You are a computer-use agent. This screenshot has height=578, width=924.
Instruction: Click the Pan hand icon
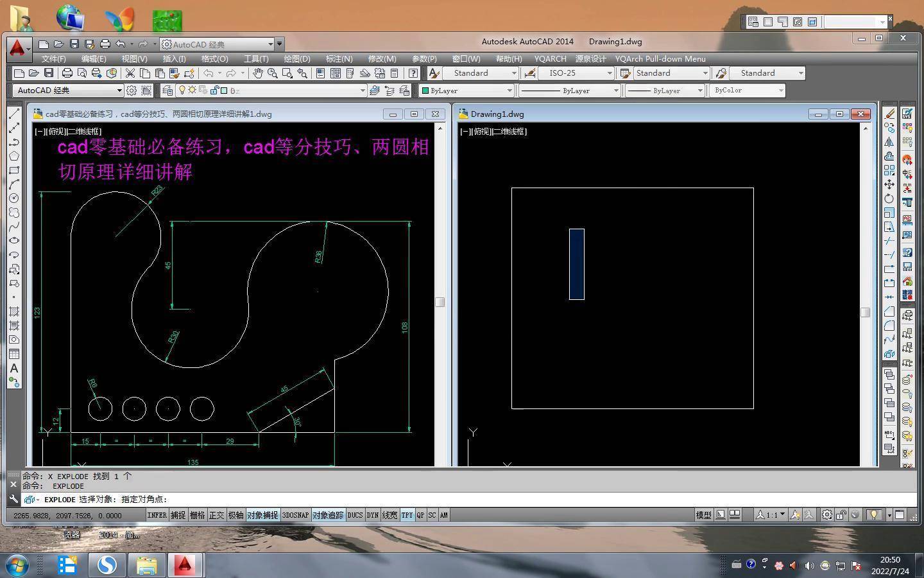point(257,73)
